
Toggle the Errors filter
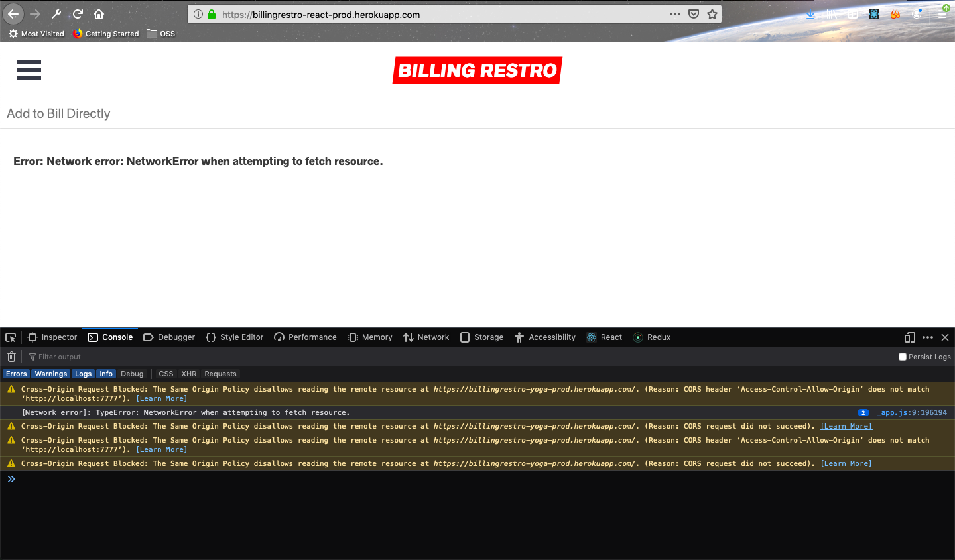(17, 374)
